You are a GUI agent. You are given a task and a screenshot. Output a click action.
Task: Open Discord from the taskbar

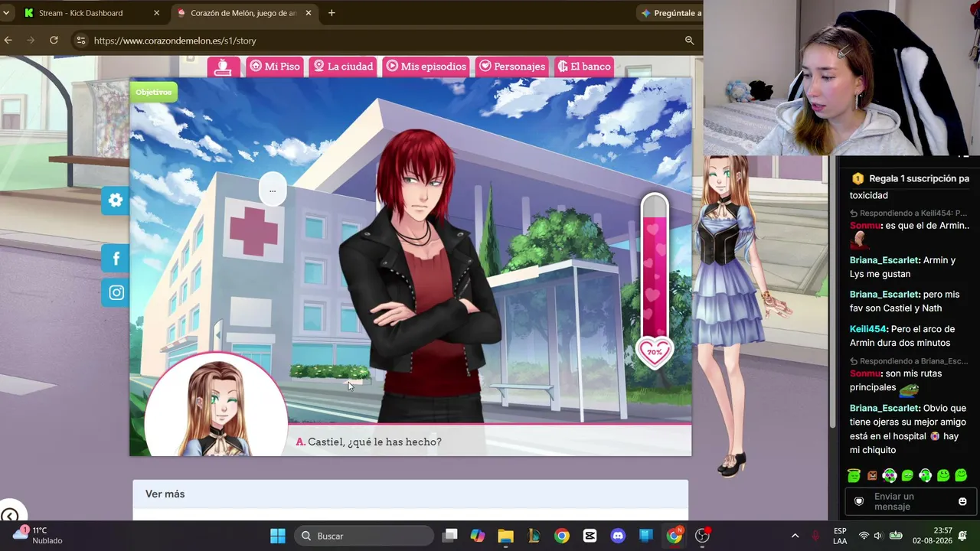point(618,536)
